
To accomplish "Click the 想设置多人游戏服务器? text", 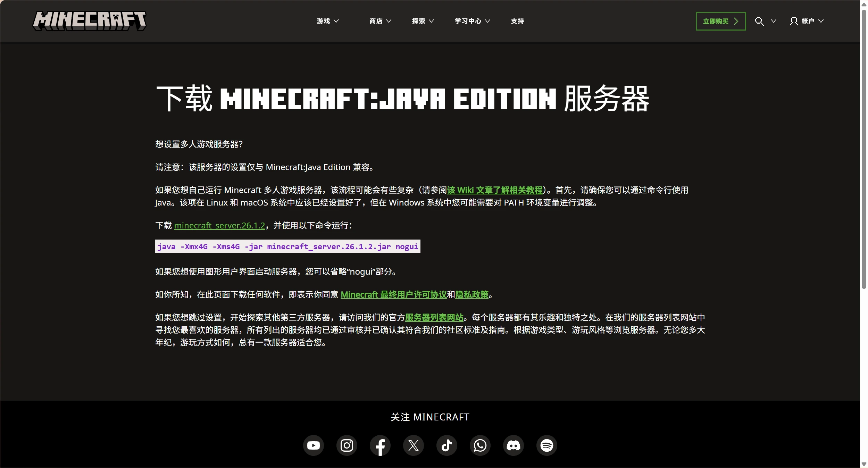I will point(199,144).
